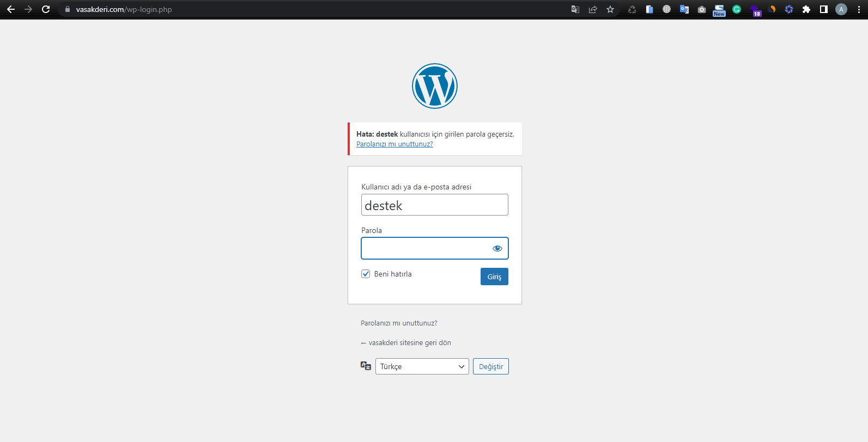
Task: Expand the Türkçe language dropdown
Action: [x=422, y=366]
